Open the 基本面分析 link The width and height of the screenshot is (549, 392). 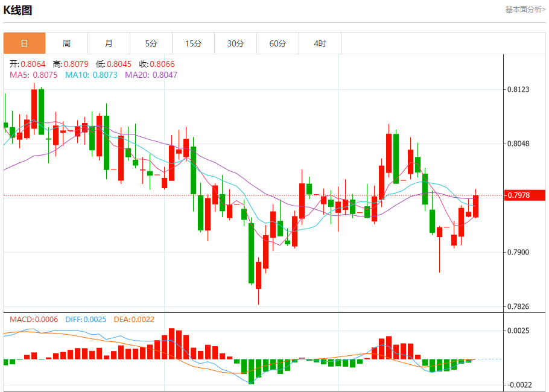tap(525, 10)
